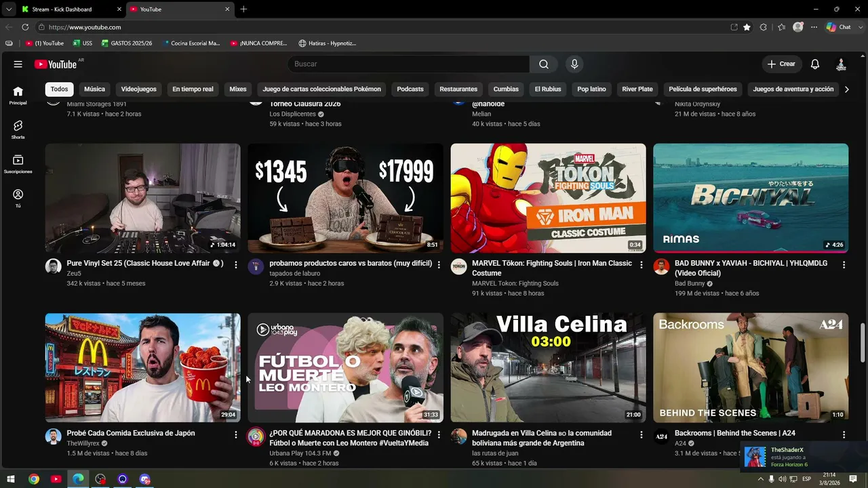
Task: Open the 'tapados de laburo' channel name
Action: (294, 274)
